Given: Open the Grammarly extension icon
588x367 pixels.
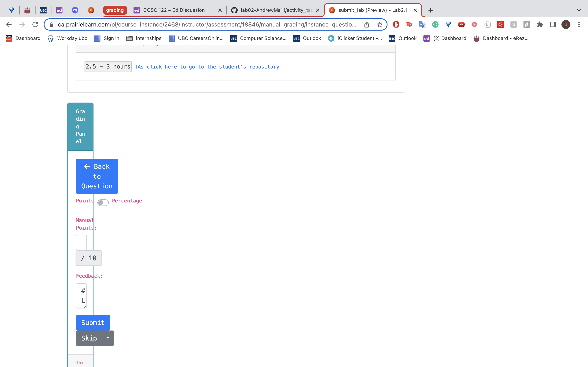Looking at the screenshot, I should 435,24.
